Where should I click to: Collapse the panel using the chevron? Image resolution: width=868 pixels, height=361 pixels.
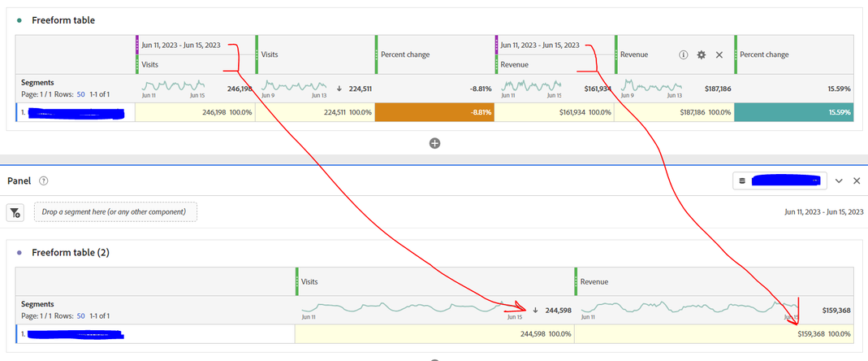pyautogui.click(x=840, y=181)
